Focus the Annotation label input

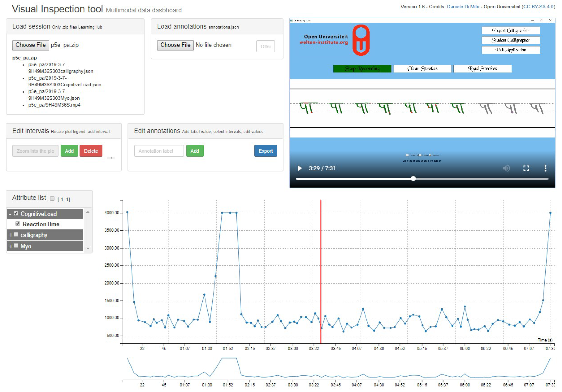[159, 151]
